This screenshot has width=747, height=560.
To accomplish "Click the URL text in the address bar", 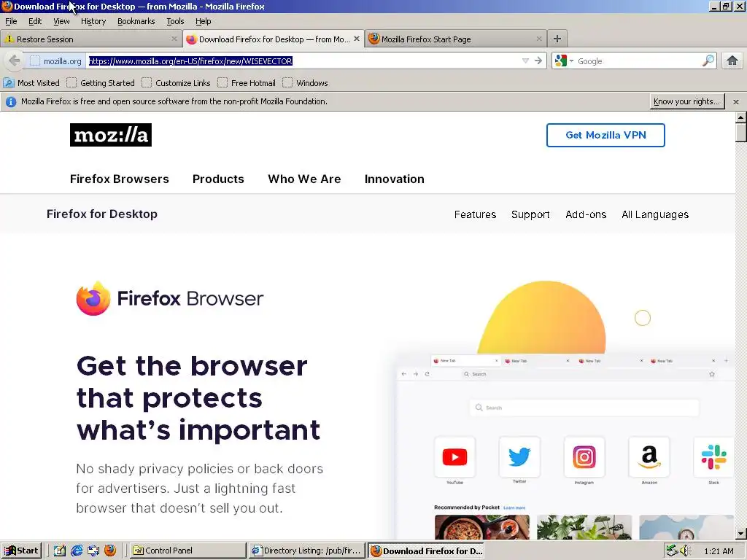I will 190,61.
